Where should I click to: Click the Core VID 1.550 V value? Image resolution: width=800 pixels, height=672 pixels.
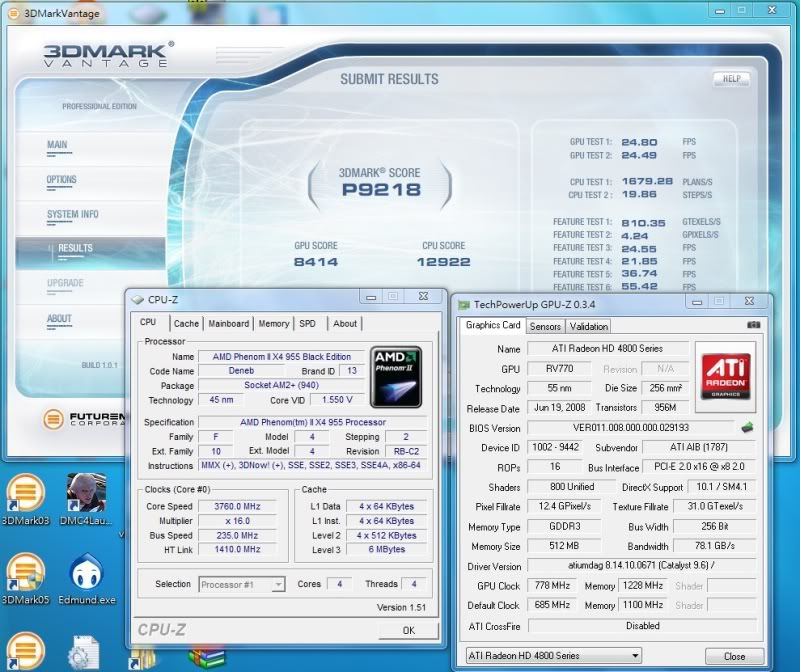point(337,400)
